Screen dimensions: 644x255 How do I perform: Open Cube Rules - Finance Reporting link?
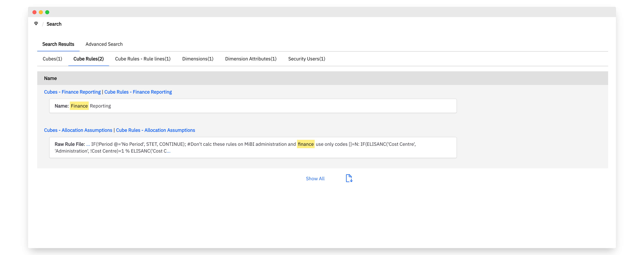(x=138, y=92)
